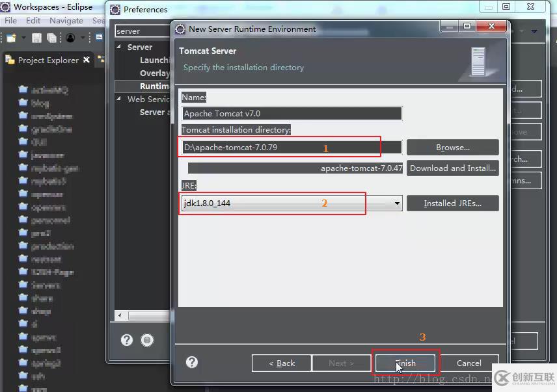Click the small dropdown arrow at Preferences top right

tap(534, 31)
